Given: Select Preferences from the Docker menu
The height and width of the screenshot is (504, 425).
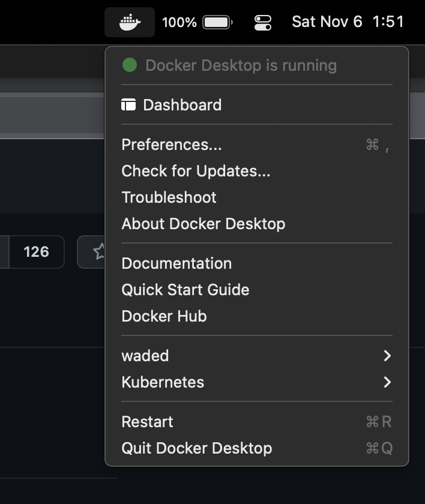Looking at the screenshot, I should click(x=170, y=144).
